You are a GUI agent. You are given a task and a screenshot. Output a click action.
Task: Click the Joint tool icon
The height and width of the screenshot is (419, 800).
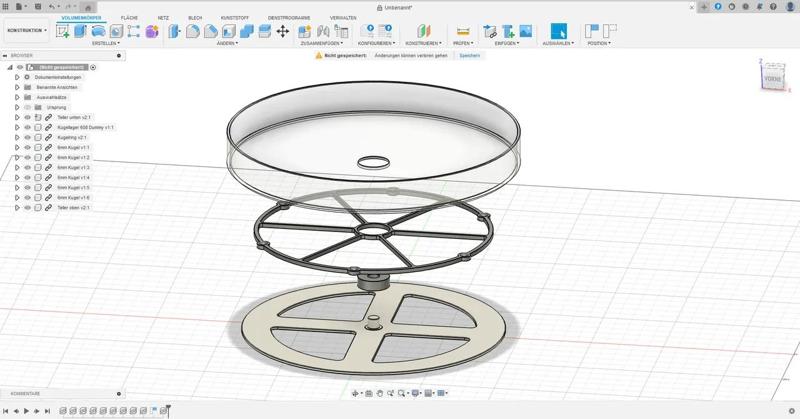click(323, 31)
